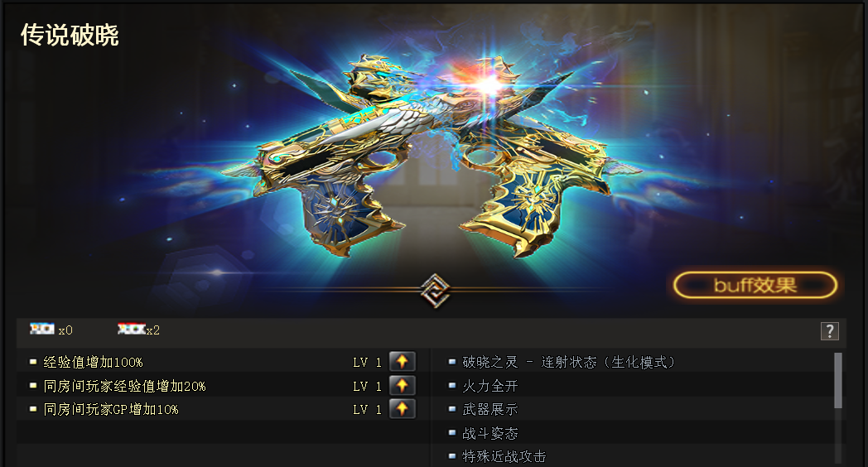Upgrade the 经验值增加100% buff level
Screen dimensions: 868x467
point(402,362)
